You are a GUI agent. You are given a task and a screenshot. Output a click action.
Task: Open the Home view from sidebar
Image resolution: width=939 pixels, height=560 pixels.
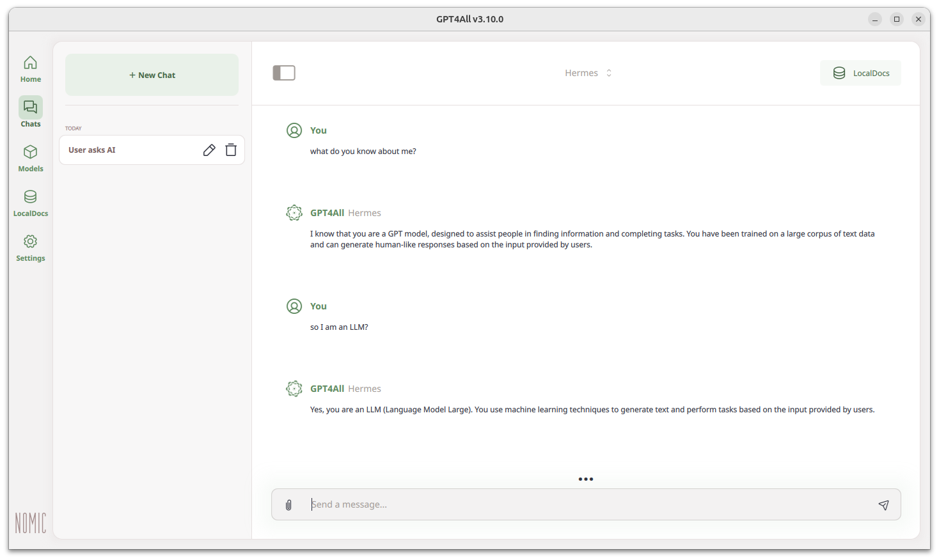pyautogui.click(x=30, y=69)
